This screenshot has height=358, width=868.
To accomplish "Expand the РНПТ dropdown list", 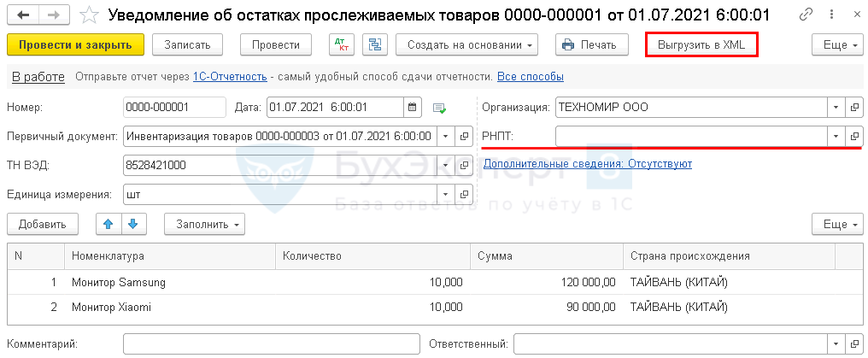I will pos(836,136).
